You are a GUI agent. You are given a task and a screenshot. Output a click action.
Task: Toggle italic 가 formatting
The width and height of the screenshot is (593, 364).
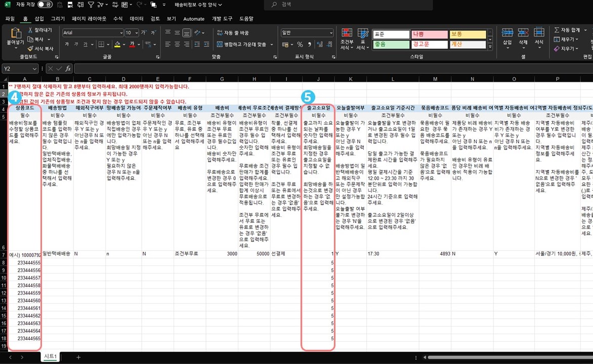[76, 44]
